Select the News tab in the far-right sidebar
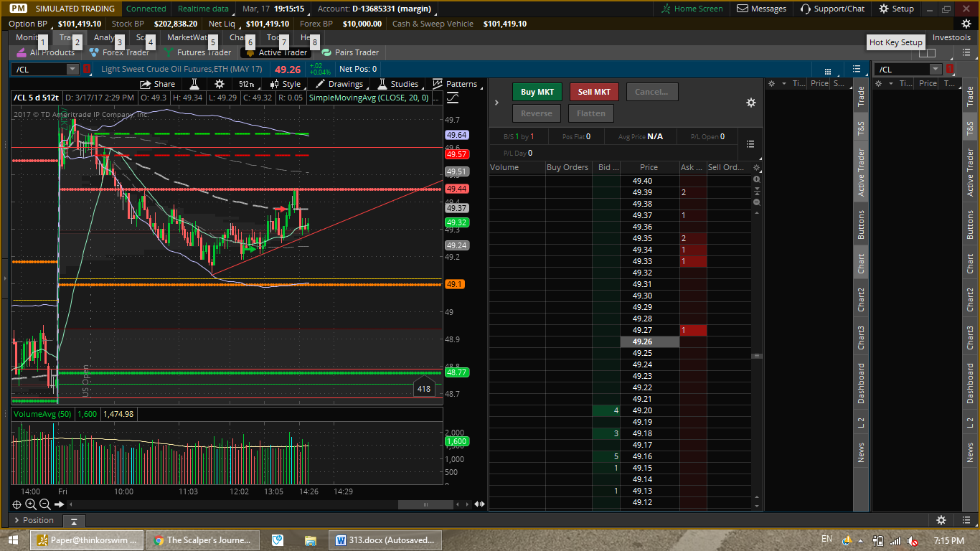The image size is (980, 551). [x=970, y=452]
